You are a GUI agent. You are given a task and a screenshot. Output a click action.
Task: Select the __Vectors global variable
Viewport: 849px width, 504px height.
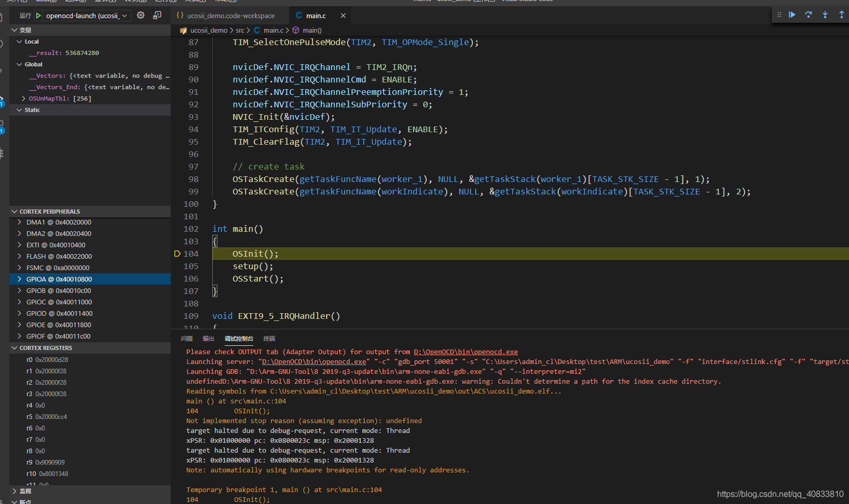90,76
